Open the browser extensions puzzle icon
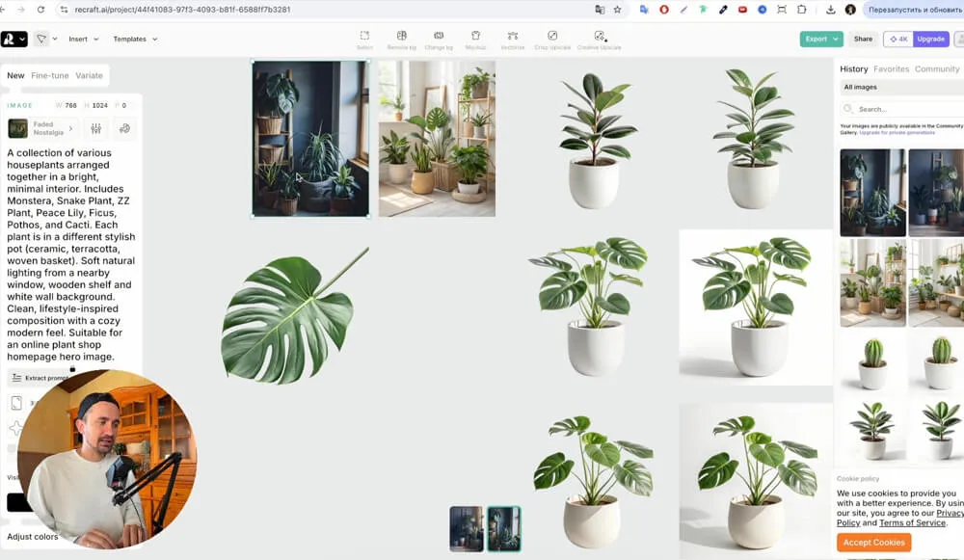The width and height of the screenshot is (964, 560). click(x=802, y=10)
